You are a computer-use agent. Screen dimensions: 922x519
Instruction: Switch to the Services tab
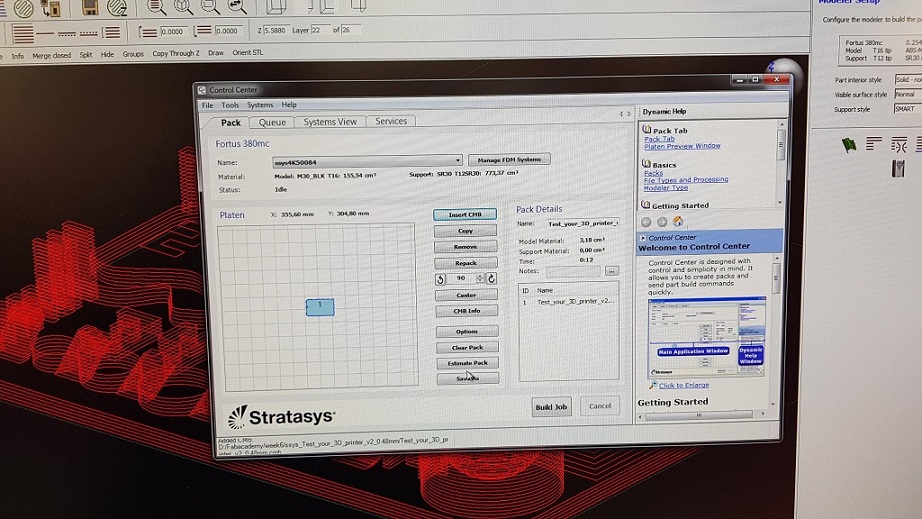coord(391,121)
